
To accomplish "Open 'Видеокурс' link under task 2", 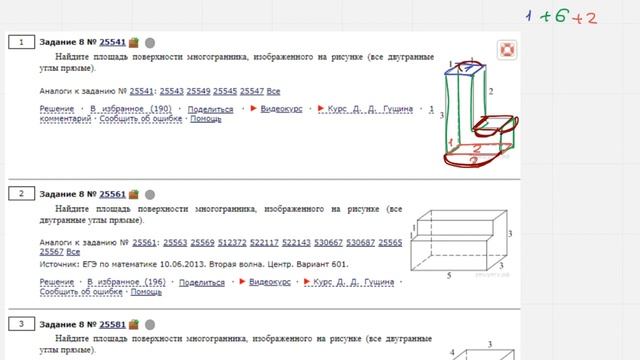I will pos(270,282).
